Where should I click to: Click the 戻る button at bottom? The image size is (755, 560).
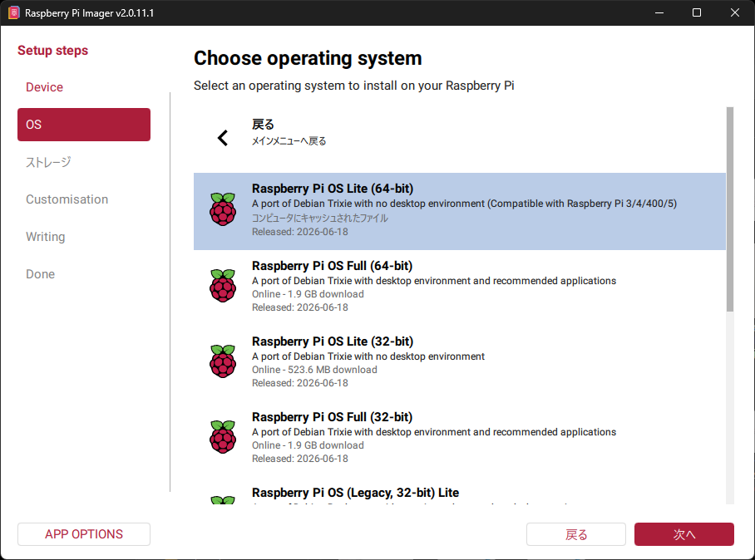coord(576,534)
